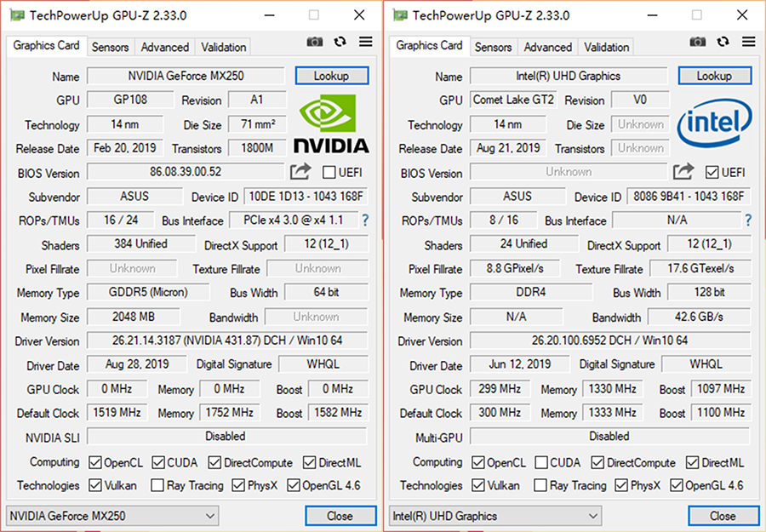Open the Intel(R) UHD Graphics GPU selector dropdown

(x=495, y=516)
